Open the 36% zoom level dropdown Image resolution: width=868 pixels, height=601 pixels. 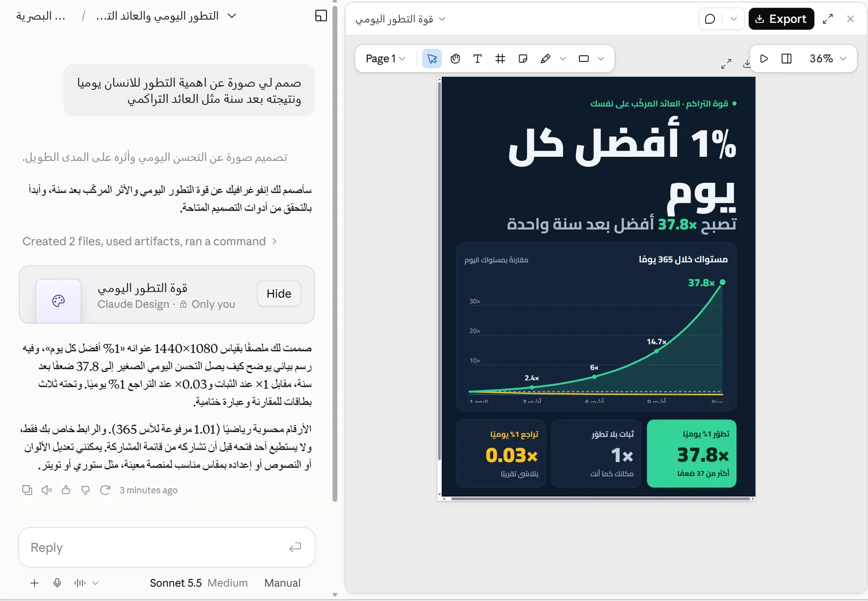[828, 59]
